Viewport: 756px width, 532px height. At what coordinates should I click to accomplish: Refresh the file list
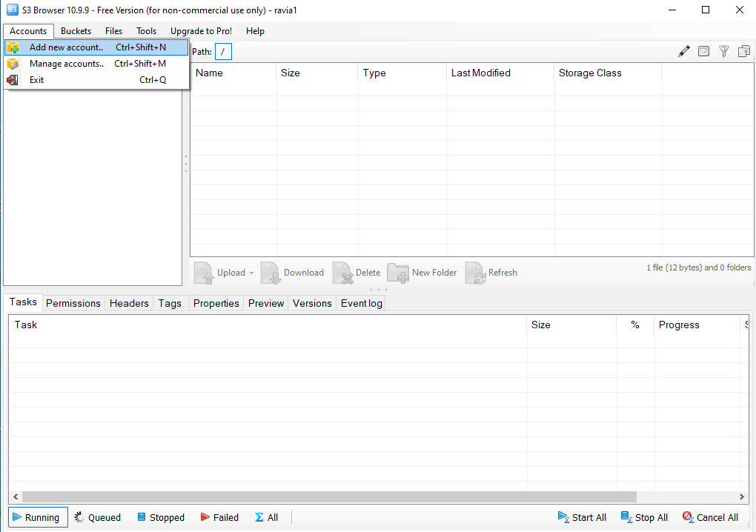491,273
